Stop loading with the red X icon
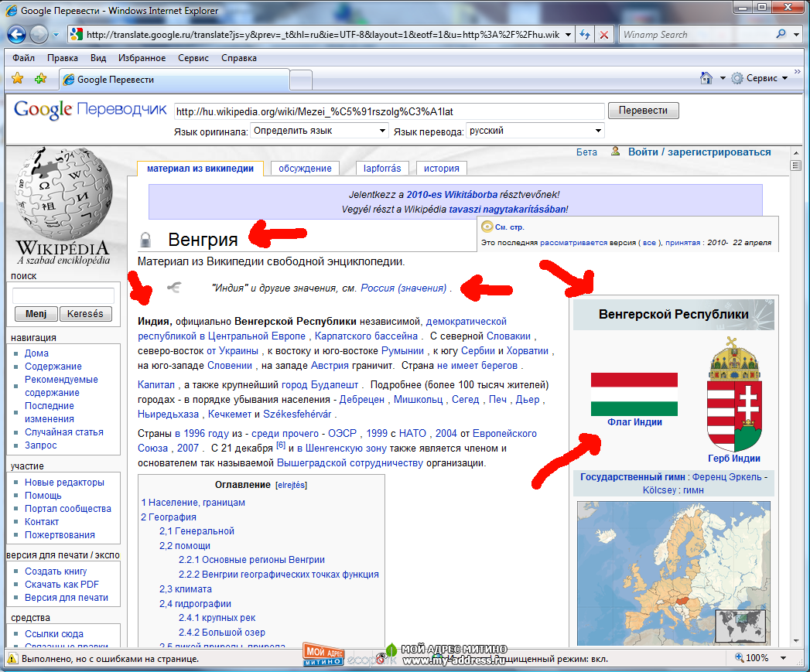 pos(604,35)
